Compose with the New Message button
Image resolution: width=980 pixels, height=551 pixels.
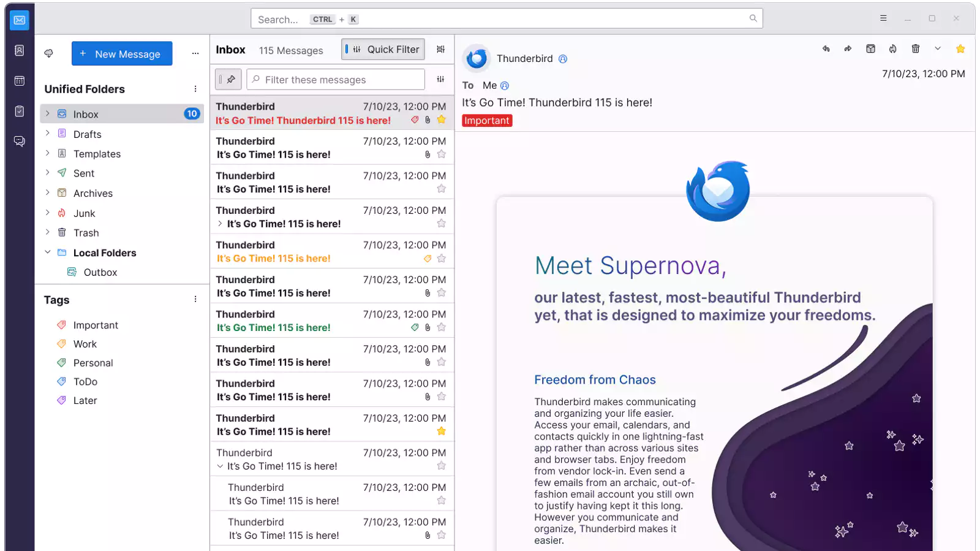point(122,54)
